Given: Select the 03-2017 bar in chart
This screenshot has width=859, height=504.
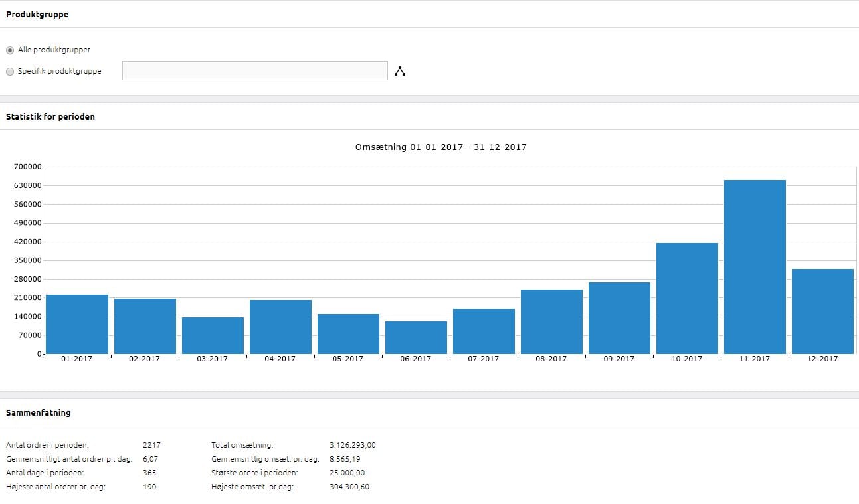Looking at the screenshot, I should click(x=213, y=335).
